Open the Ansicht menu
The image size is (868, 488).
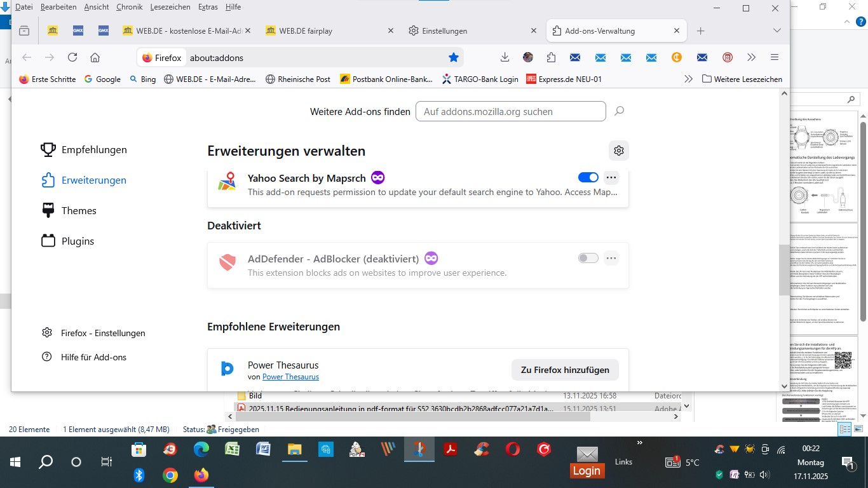pos(97,7)
